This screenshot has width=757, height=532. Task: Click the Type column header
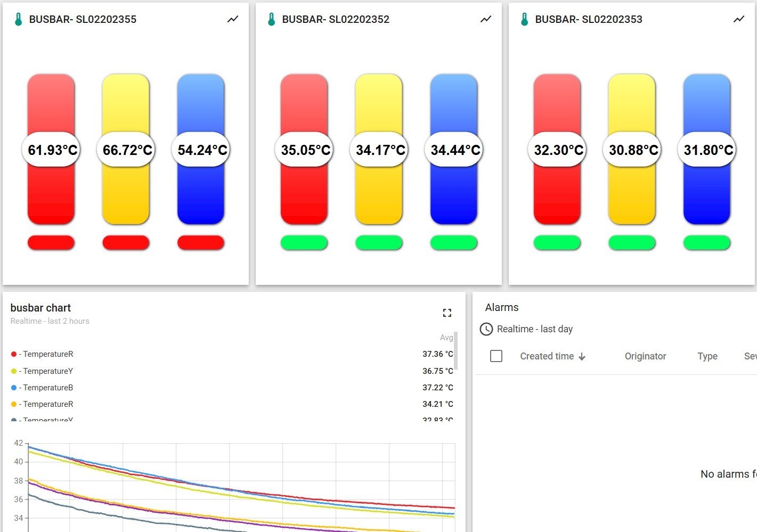pyautogui.click(x=707, y=356)
